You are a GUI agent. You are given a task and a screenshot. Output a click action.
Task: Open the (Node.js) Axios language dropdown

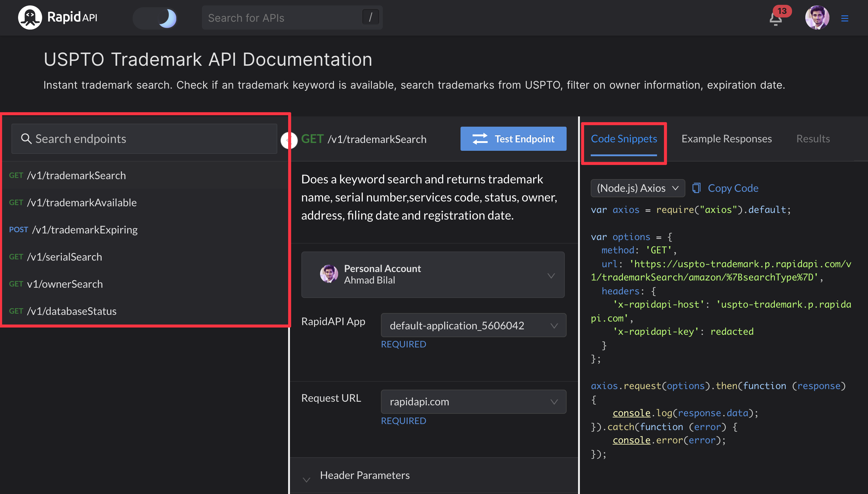pyautogui.click(x=637, y=188)
